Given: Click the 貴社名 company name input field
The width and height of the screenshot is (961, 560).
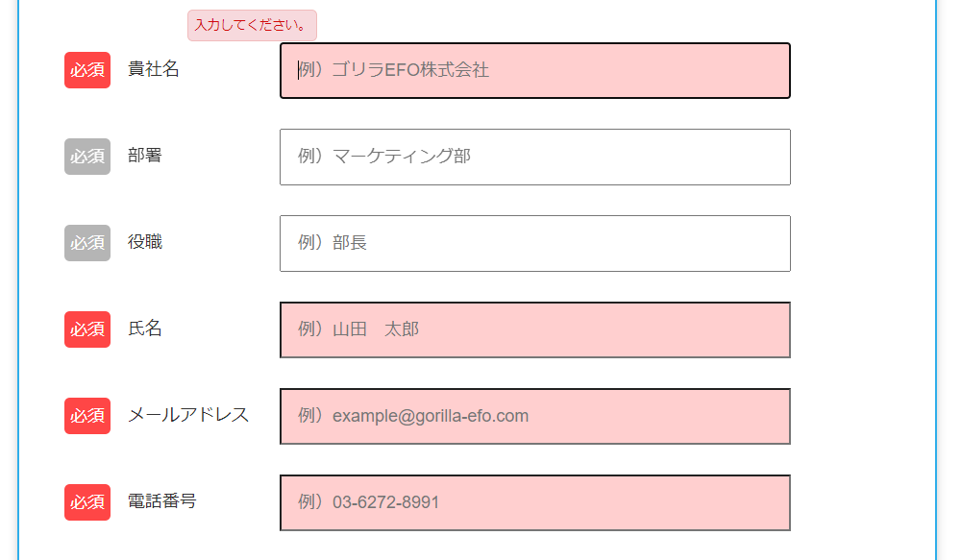Looking at the screenshot, I should click(x=534, y=70).
